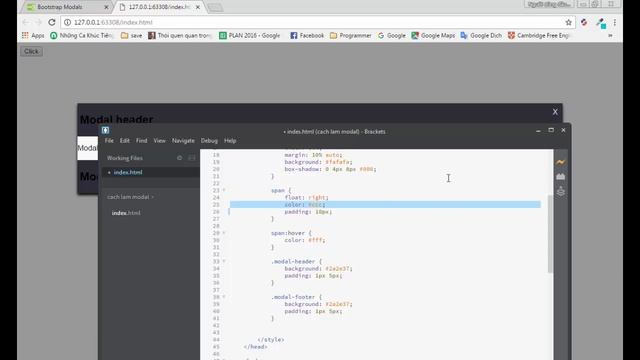Bookmark this page with star icon

pos(568,22)
